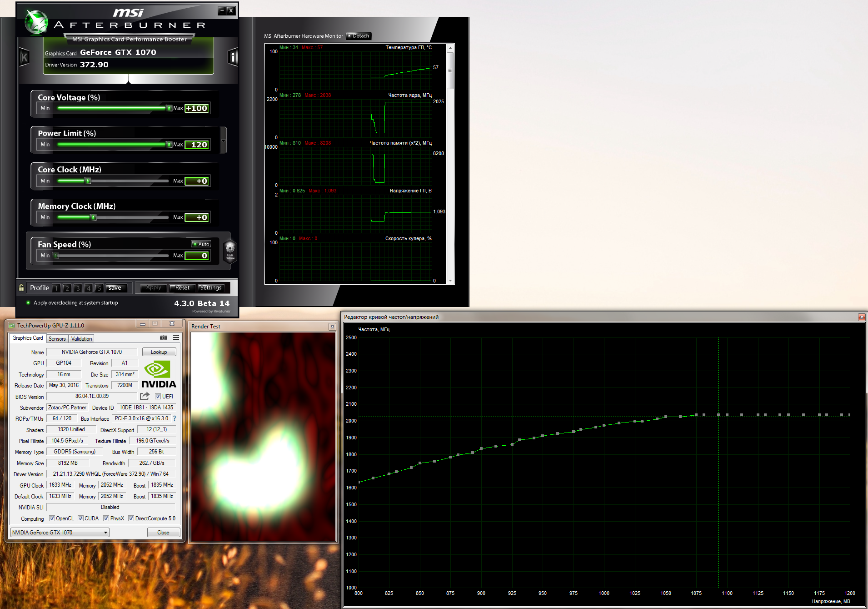Toggle the profile lock padlock icon
Screen dimensions: 868x609
(21, 287)
